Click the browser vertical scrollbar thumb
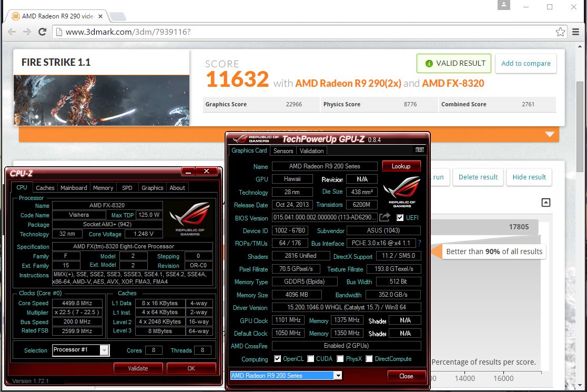 click(x=580, y=127)
